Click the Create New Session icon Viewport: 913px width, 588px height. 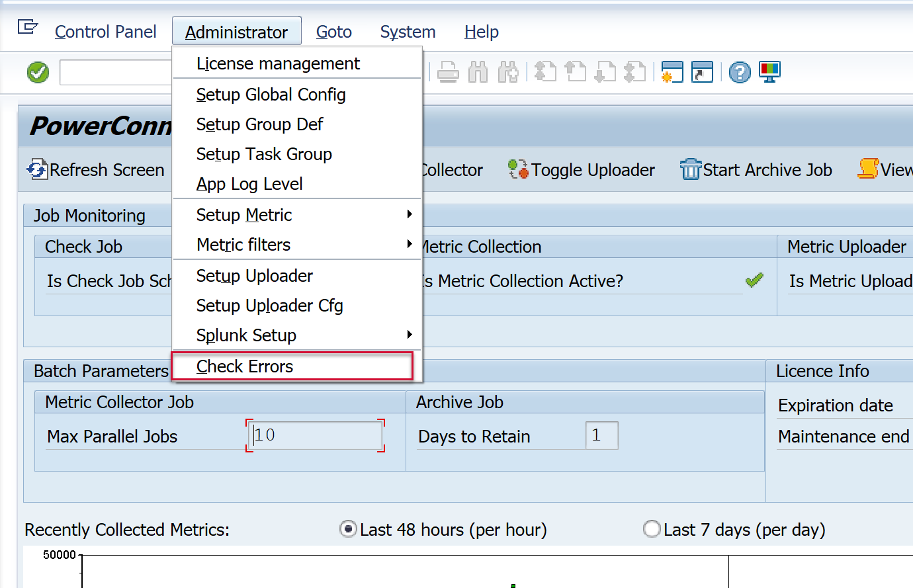click(x=672, y=72)
